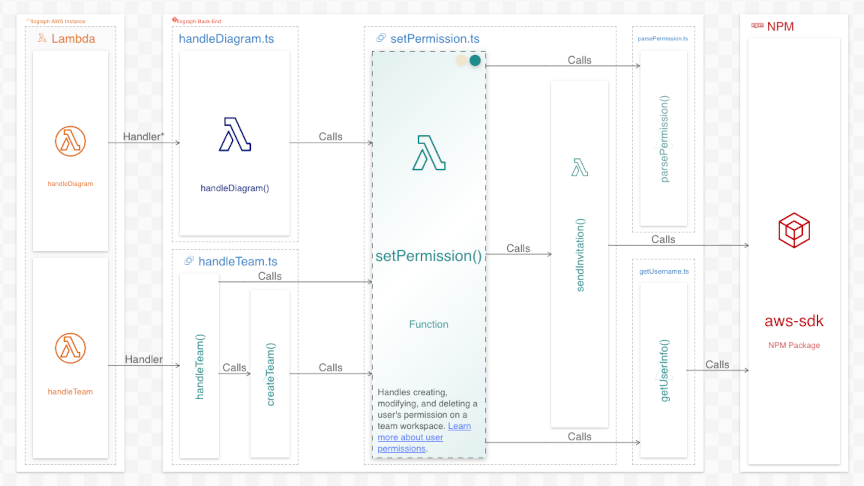Select the getUserInfo() function block
Screen dimensions: 864x486
664,370
